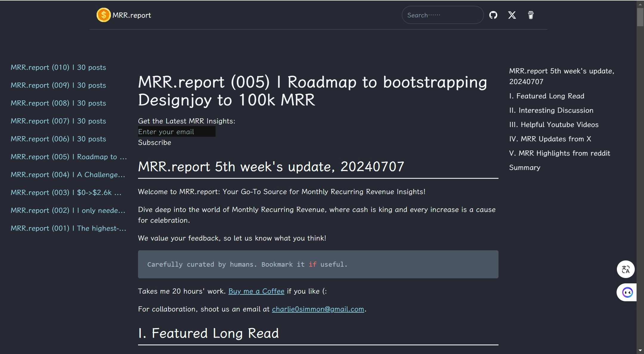The height and width of the screenshot is (354, 644).
Task: Open MRR.report (010) post in sidebar
Action: [58, 67]
